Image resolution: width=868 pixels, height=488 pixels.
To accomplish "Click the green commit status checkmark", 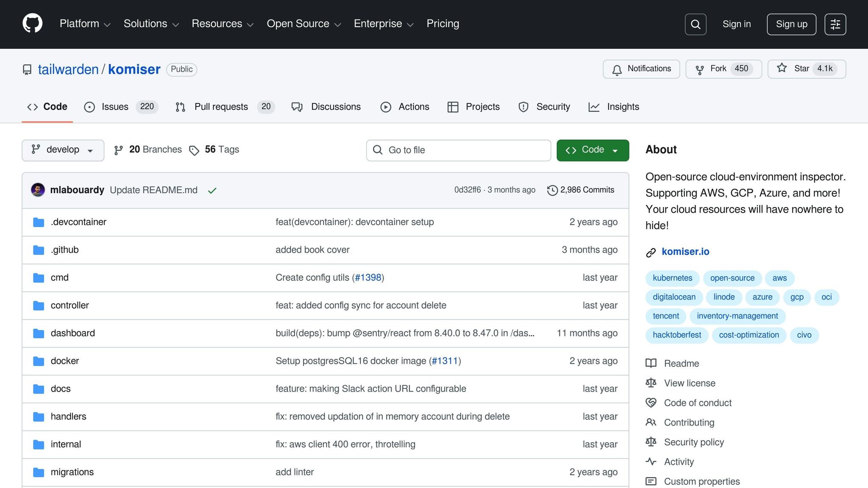I will tap(212, 191).
